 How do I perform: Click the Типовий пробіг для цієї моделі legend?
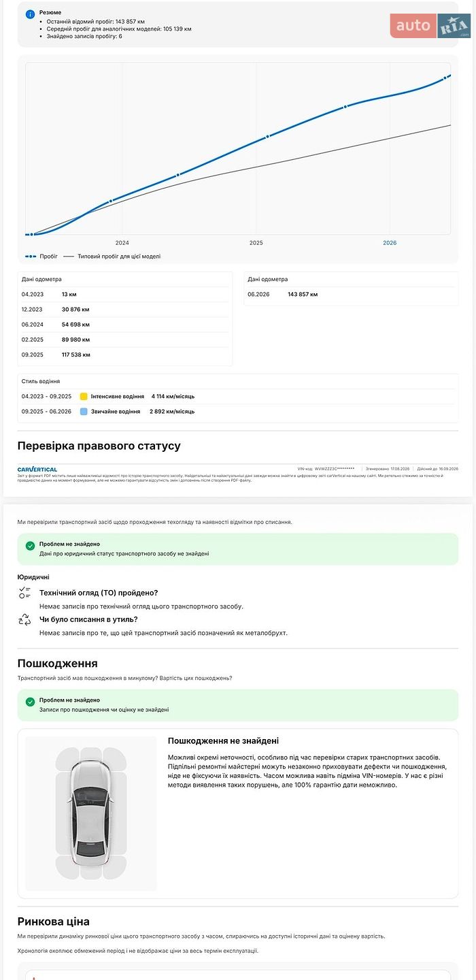point(112,257)
